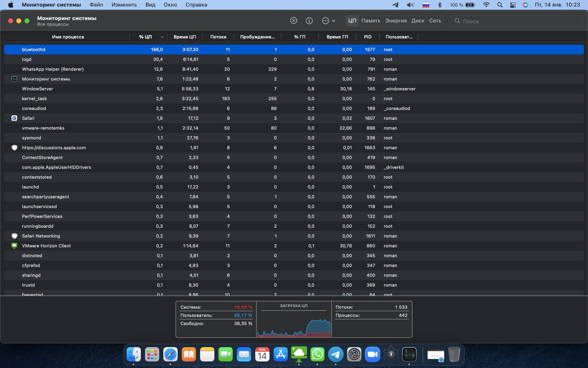Image resolution: width=588 pixels, height=368 pixels.
Task: Click the Telegram paper-plane icon in menu bar
Action: pos(395,5)
